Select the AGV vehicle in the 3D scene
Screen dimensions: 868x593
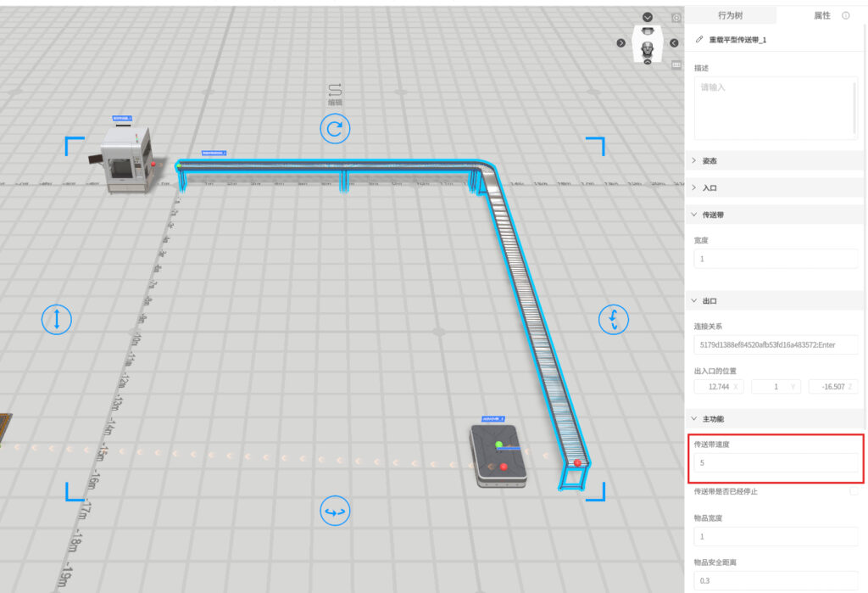point(498,456)
